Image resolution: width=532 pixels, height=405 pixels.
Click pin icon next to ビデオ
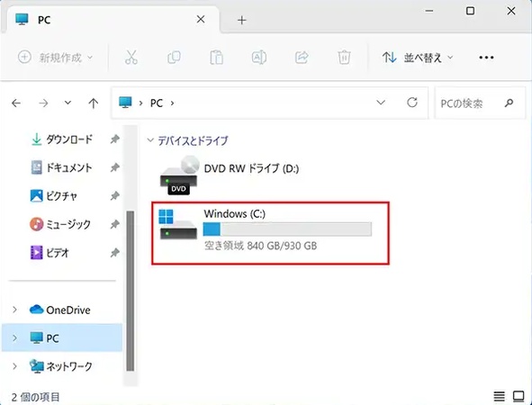[x=114, y=253]
